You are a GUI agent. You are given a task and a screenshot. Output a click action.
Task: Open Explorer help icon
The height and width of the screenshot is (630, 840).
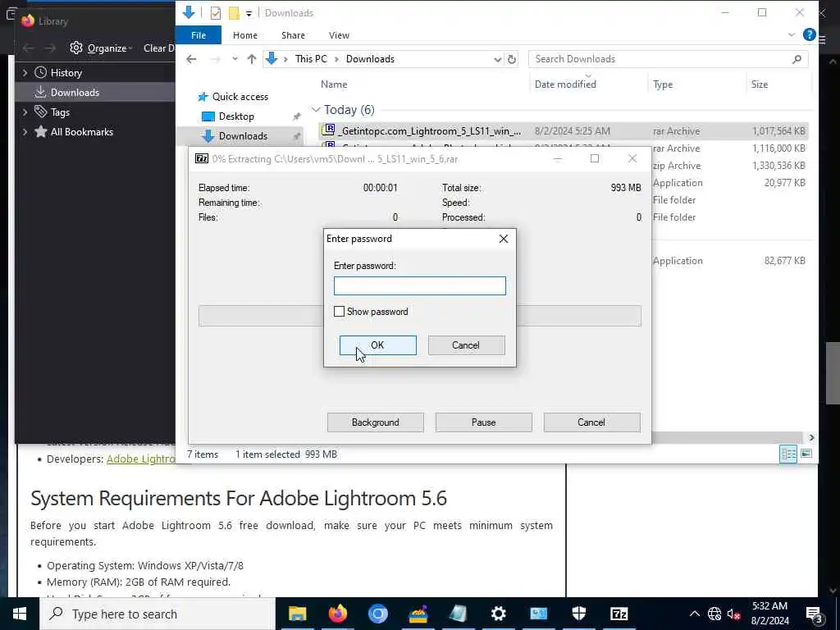point(809,34)
